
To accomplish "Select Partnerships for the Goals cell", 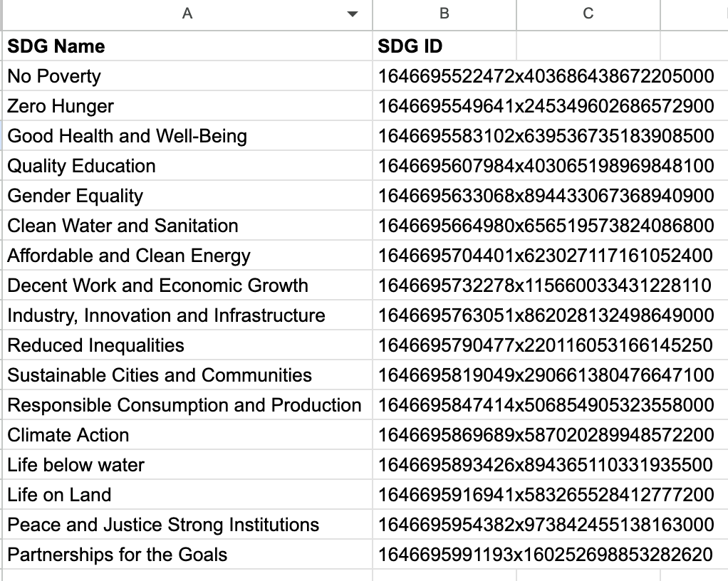I will tap(187, 555).
